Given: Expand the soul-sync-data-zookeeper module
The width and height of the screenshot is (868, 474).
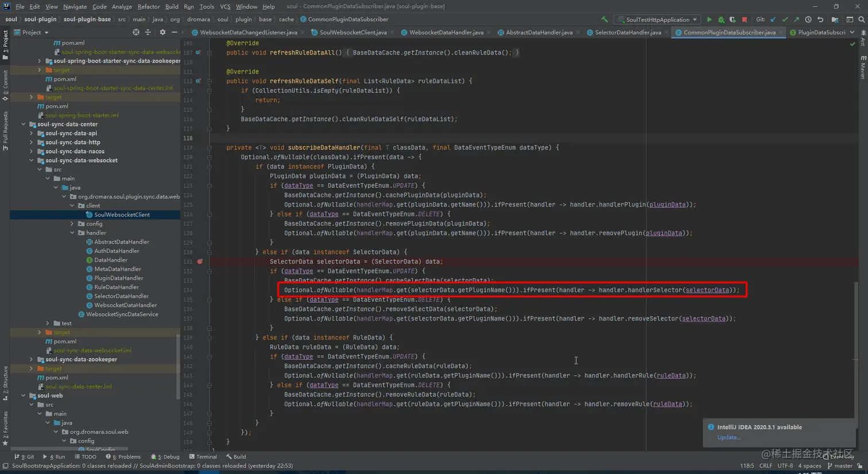Looking at the screenshot, I should [x=32, y=360].
